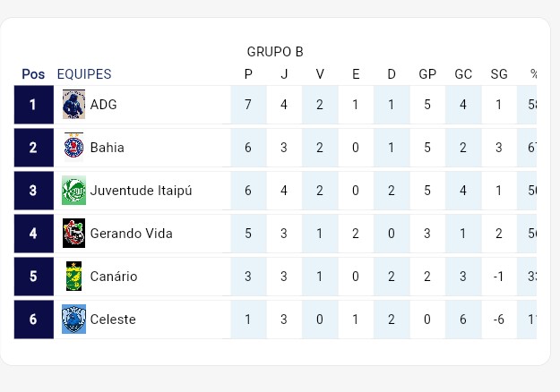Select position 1 badge

point(33,105)
